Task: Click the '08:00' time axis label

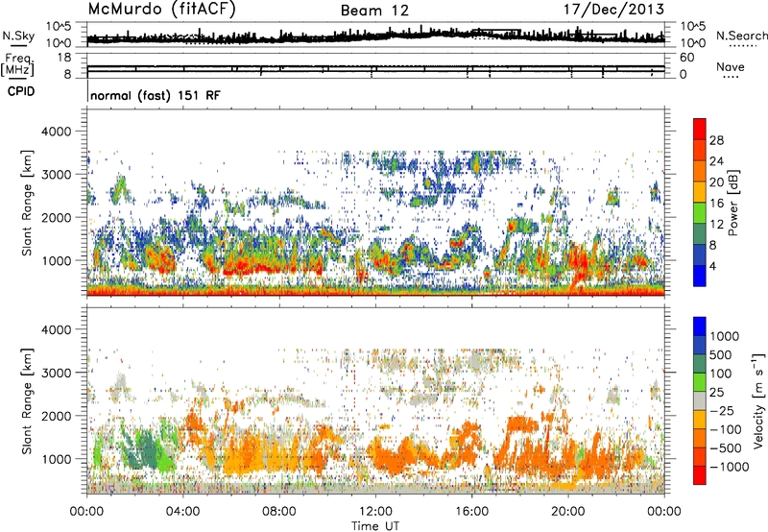Action: [x=279, y=512]
